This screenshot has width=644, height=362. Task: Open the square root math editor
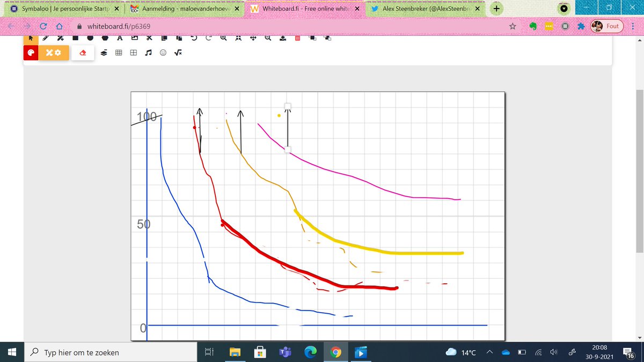click(x=179, y=53)
